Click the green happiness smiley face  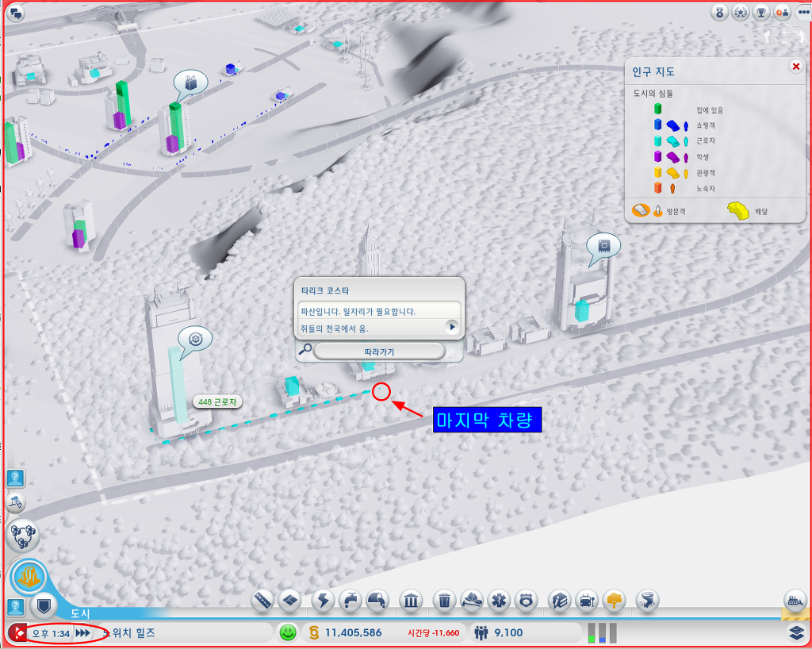click(x=287, y=632)
